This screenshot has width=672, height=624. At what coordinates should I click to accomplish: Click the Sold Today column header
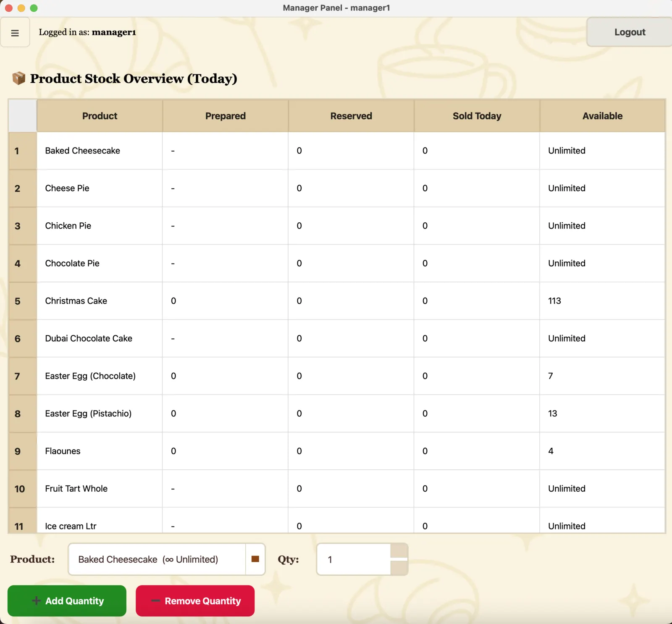477,116
